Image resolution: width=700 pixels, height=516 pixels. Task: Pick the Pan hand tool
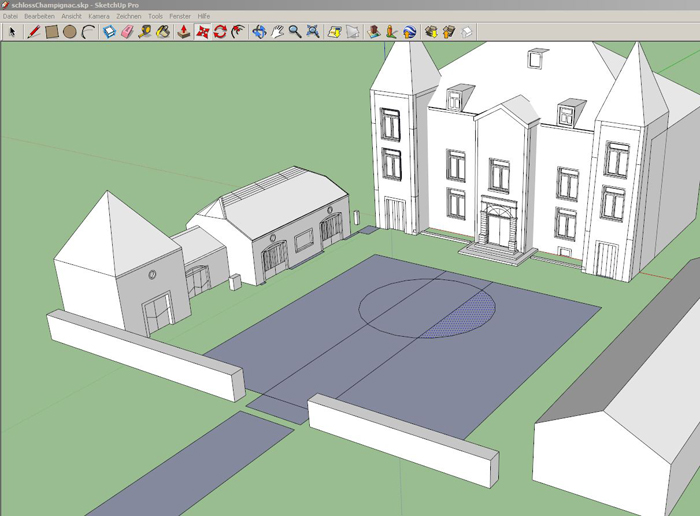[277, 32]
